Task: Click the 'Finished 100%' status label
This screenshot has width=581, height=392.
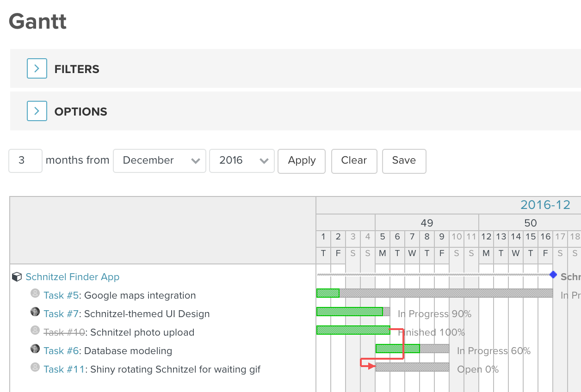Action: click(x=431, y=332)
